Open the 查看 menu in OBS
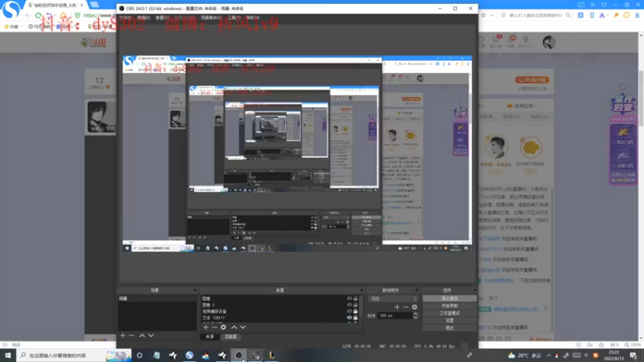 pos(162,18)
